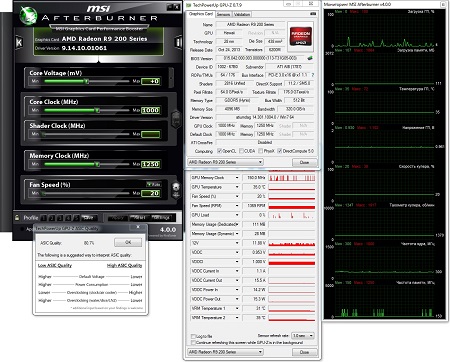Switch to the Validation tab

click(x=242, y=14)
